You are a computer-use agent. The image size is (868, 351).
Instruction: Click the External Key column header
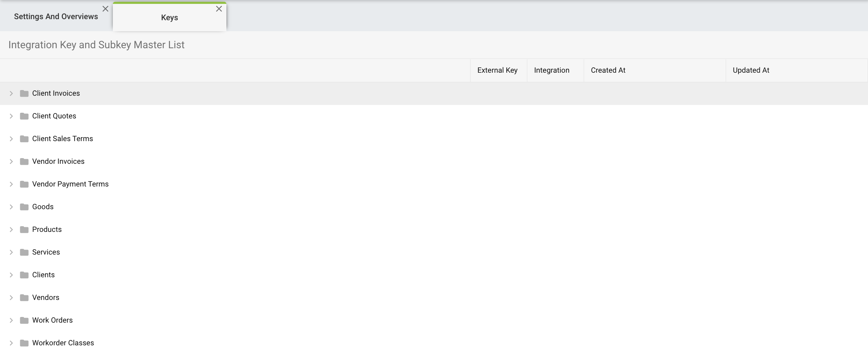click(497, 70)
